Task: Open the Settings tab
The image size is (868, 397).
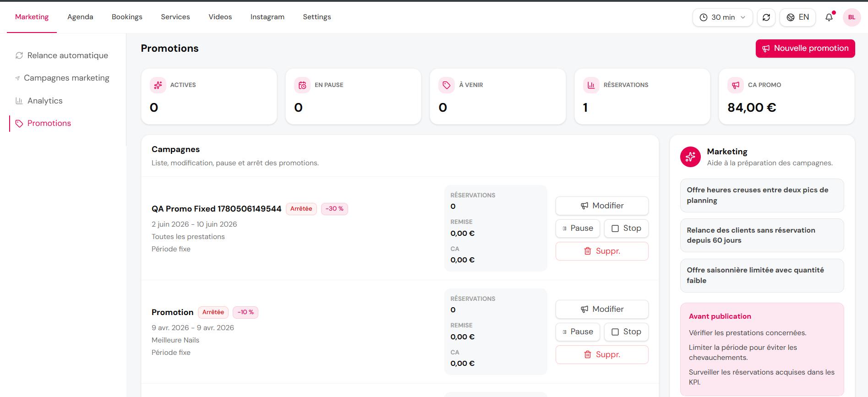Action: tap(317, 17)
